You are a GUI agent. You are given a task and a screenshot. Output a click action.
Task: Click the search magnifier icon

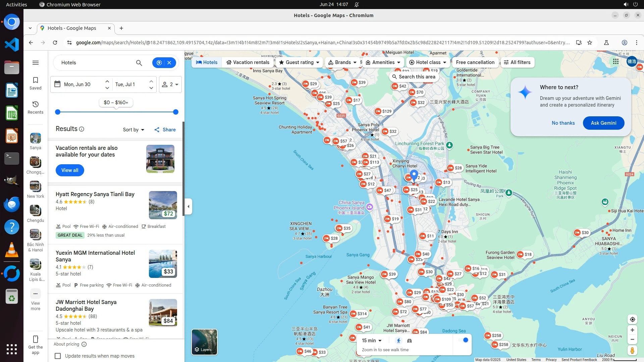click(x=139, y=63)
